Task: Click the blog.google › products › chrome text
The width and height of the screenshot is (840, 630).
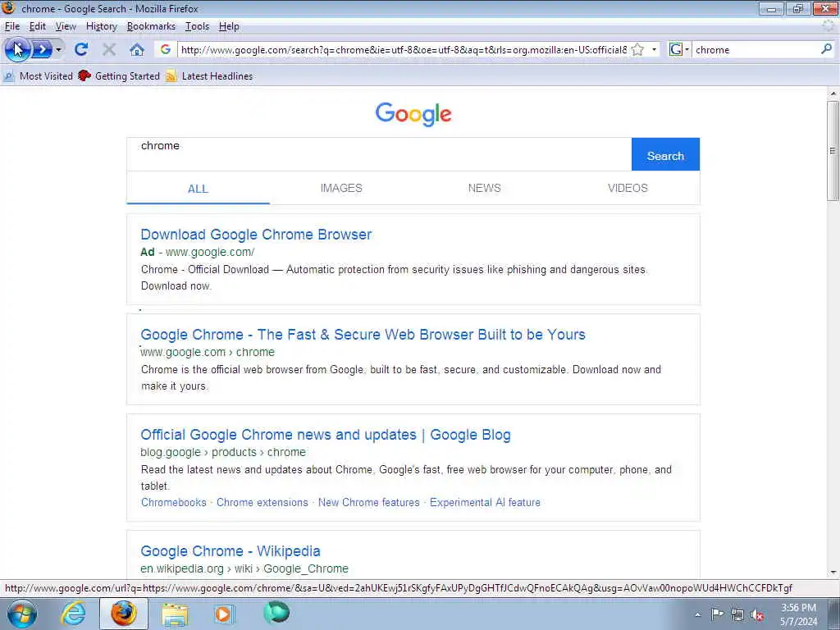Action: [223, 453]
